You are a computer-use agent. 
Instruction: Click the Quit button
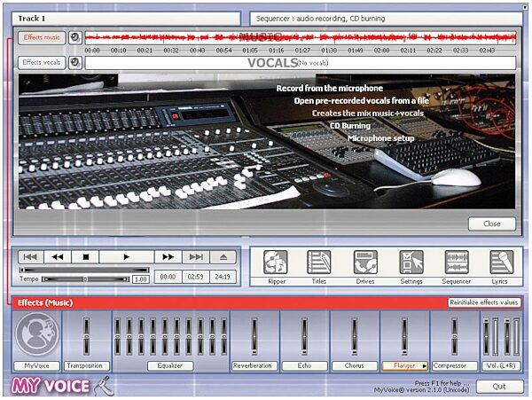coord(499,387)
